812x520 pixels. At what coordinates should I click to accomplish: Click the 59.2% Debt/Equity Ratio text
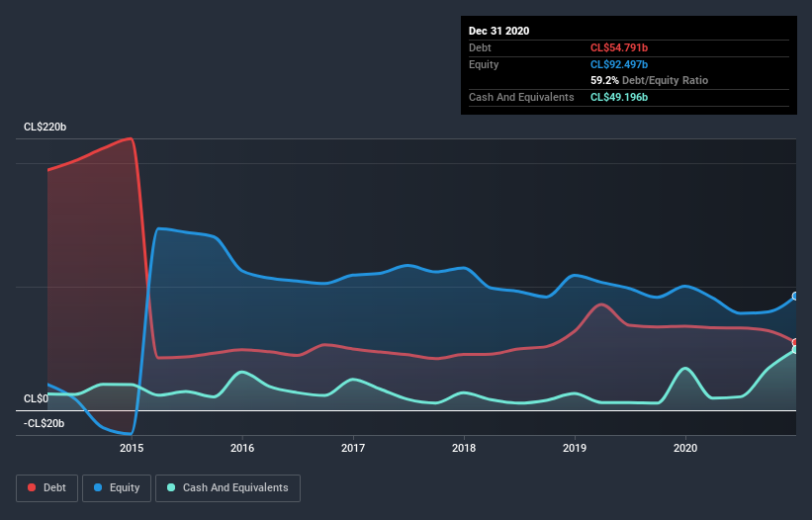pos(649,81)
